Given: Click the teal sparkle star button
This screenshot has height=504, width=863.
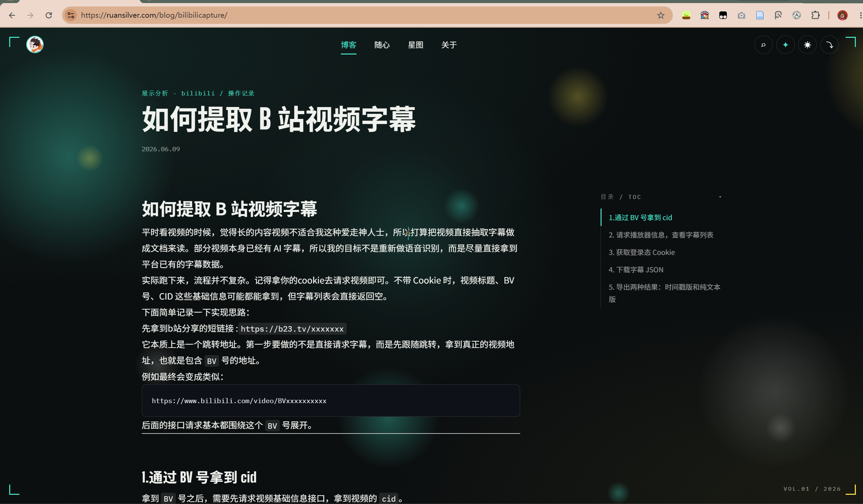Looking at the screenshot, I should pos(785,45).
